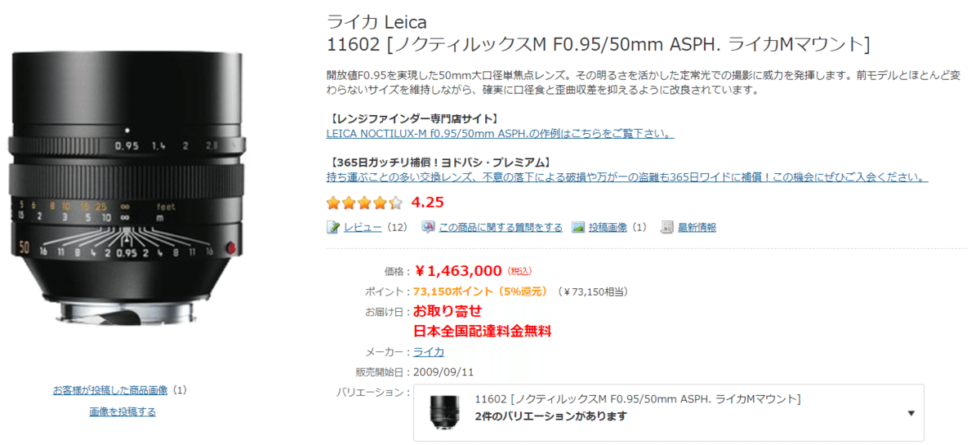Click the latest info newspaper icon

[x=667, y=227]
